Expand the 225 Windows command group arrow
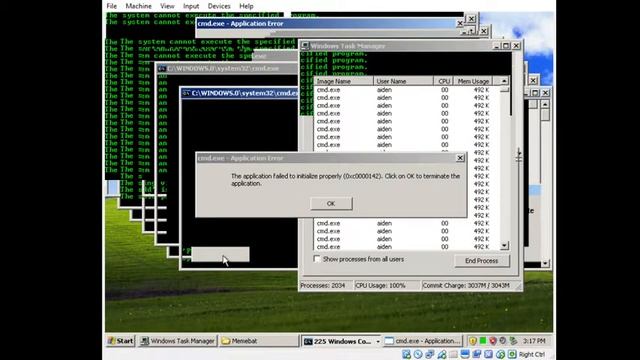 pos(378,341)
